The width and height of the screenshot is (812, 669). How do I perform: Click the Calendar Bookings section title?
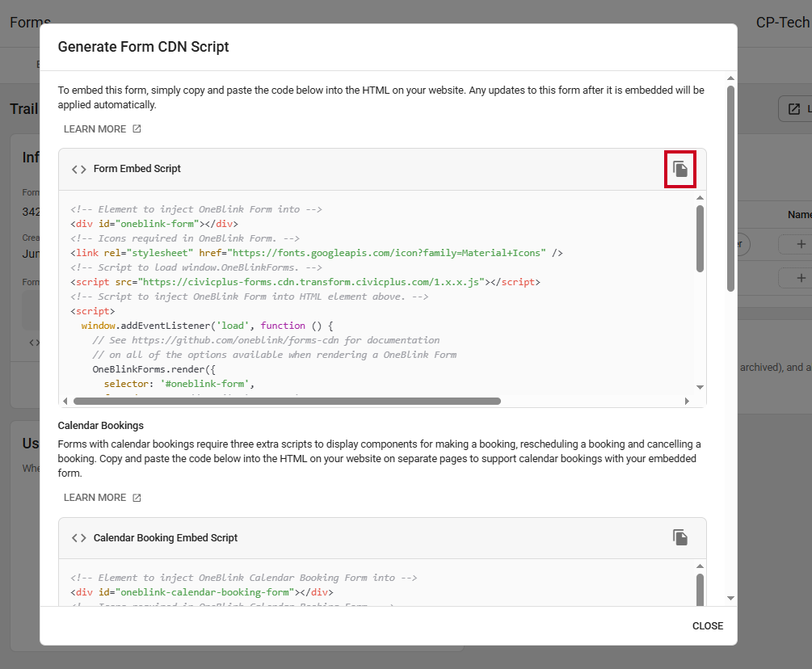(x=100, y=426)
